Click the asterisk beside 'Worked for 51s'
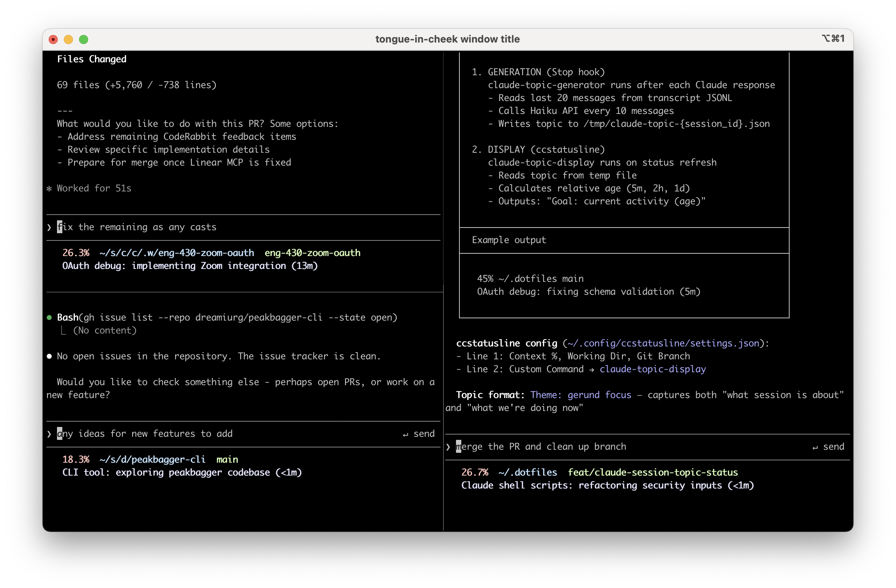The width and height of the screenshot is (896, 588). pyautogui.click(x=49, y=188)
